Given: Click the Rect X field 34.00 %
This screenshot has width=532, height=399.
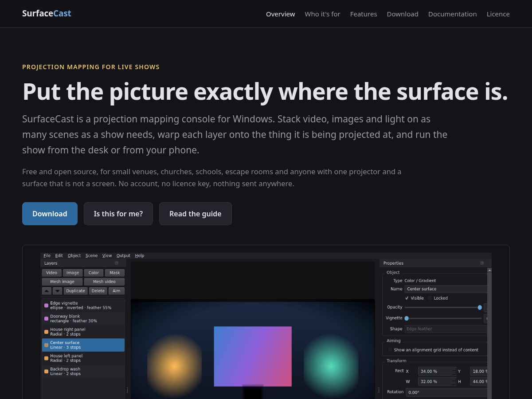Looking at the screenshot, I should 437,372.
